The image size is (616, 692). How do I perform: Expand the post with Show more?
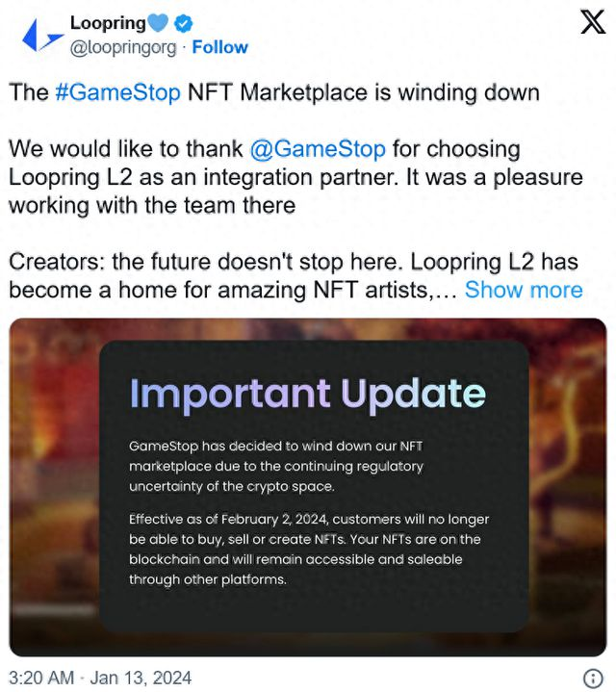click(524, 290)
